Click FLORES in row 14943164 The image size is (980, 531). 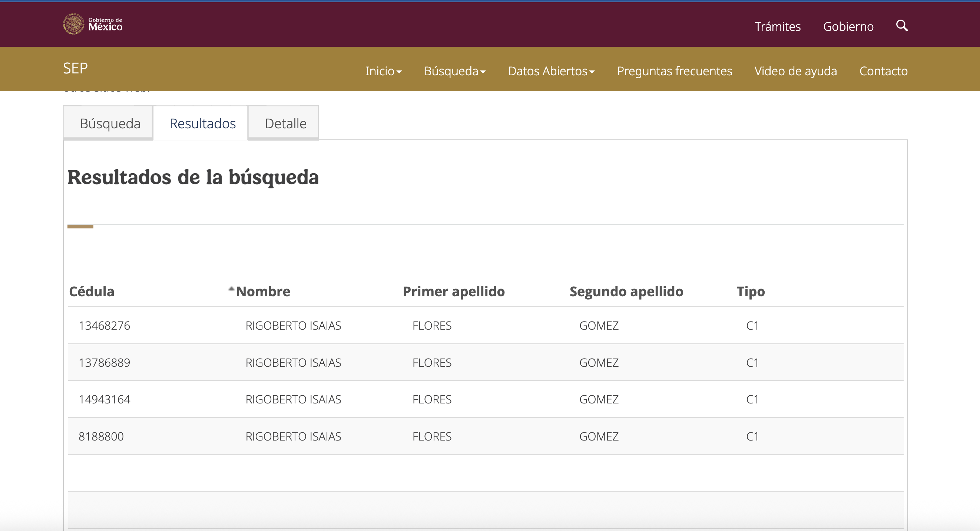pyautogui.click(x=432, y=399)
